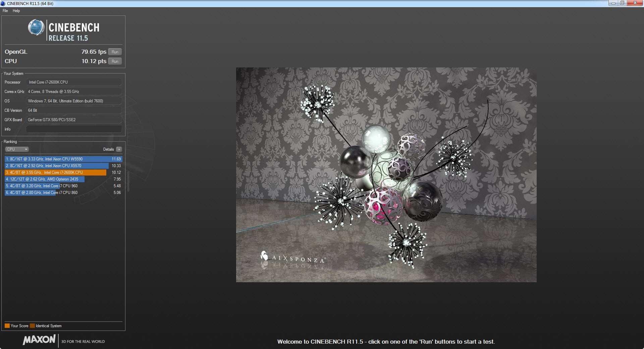
Task: Open the File menu
Action: pyautogui.click(x=5, y=11)
